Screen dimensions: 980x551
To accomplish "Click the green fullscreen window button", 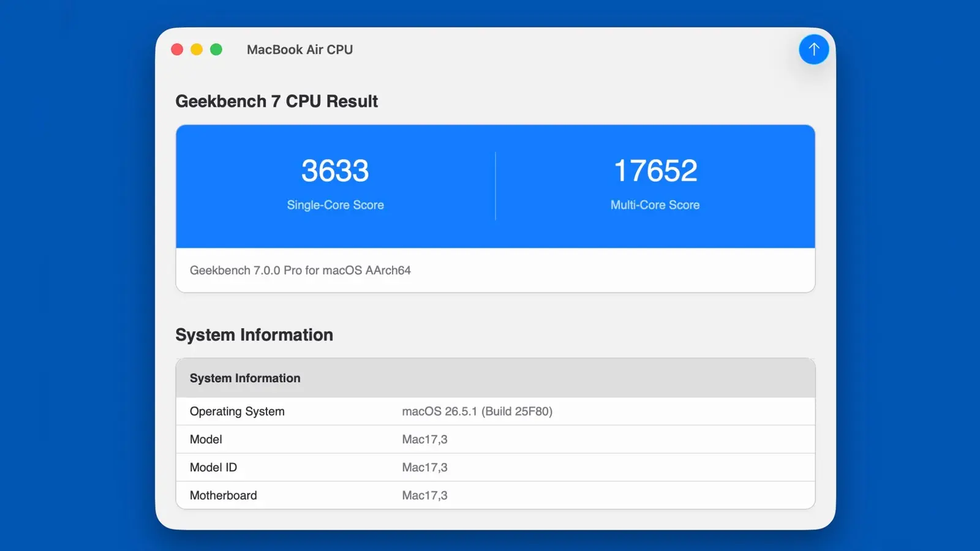I will [x=216, y=50].
